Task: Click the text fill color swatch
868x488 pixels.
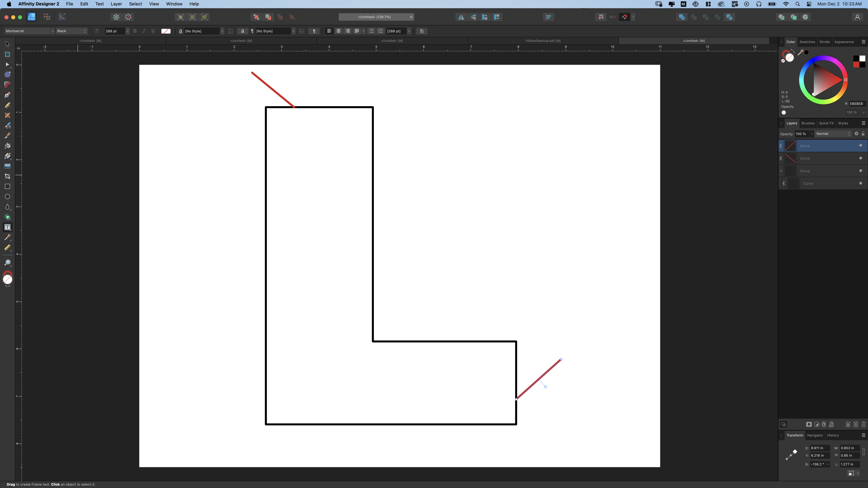Action: pyautogui.click(x=166, y=31)
